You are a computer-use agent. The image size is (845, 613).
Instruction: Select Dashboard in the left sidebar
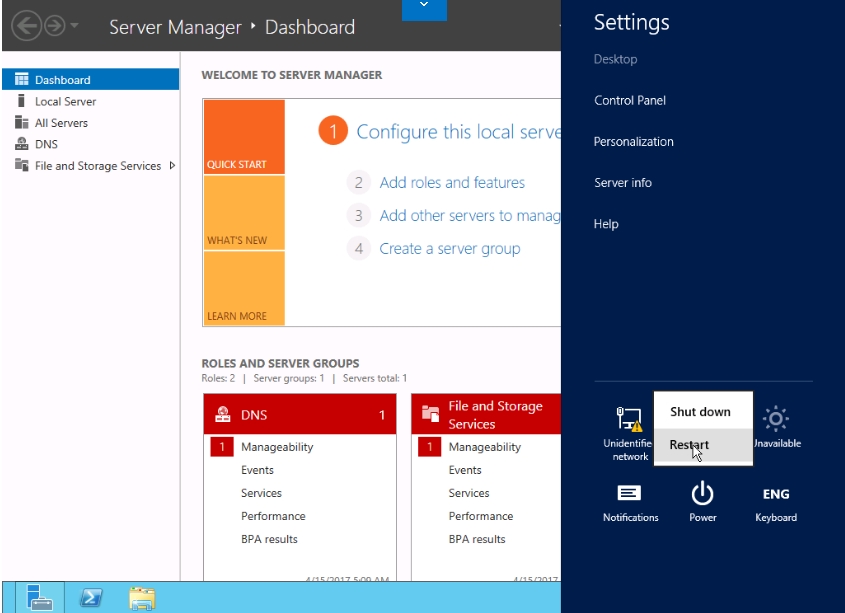click(x=91, y=79)
